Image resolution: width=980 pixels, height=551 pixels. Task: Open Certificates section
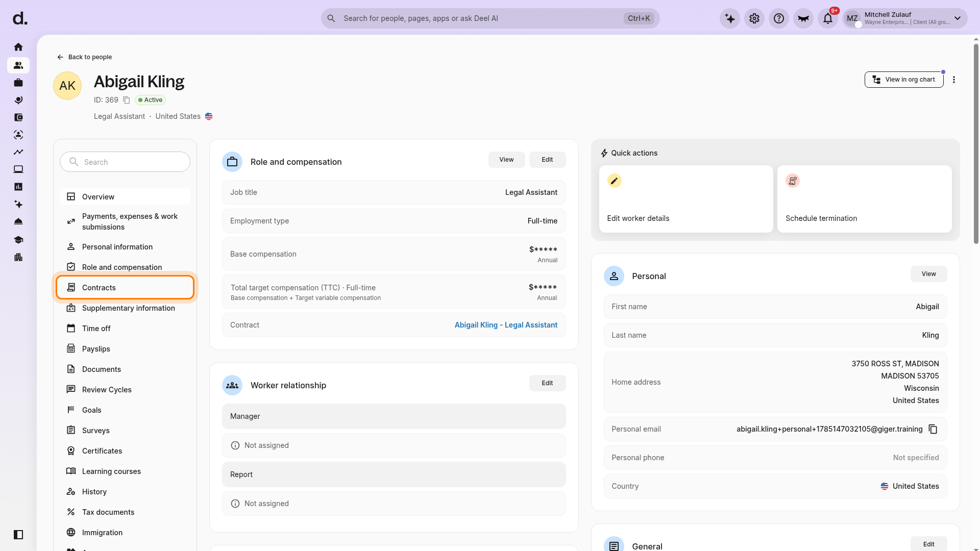click(125, 451)
